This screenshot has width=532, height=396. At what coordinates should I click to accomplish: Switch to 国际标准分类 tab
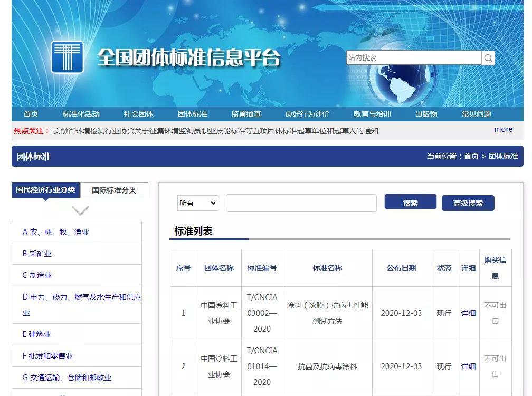(114, 190)
